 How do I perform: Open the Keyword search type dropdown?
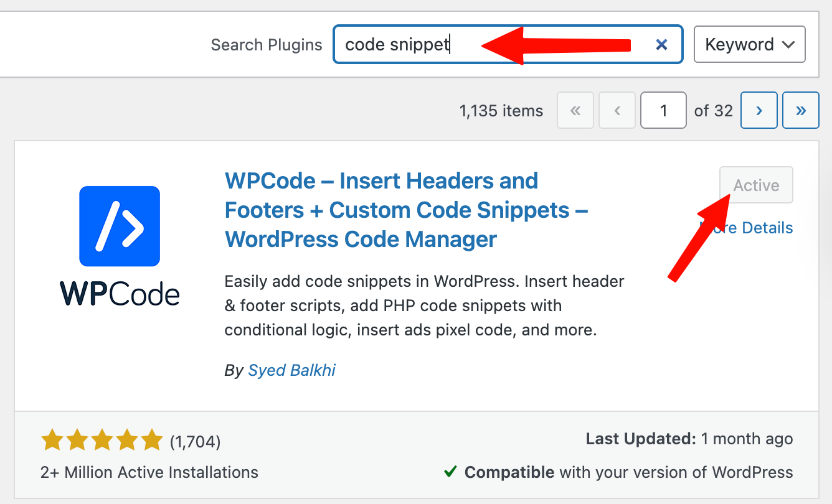point(750,44)
